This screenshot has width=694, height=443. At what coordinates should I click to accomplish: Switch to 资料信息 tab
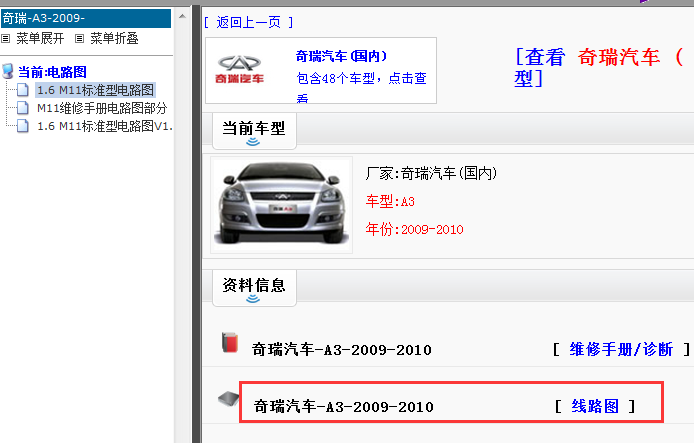(254, 288)
